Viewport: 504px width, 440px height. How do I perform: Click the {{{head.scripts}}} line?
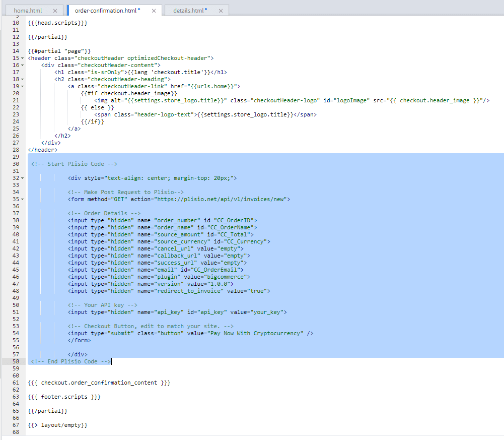tap(57, 23)
